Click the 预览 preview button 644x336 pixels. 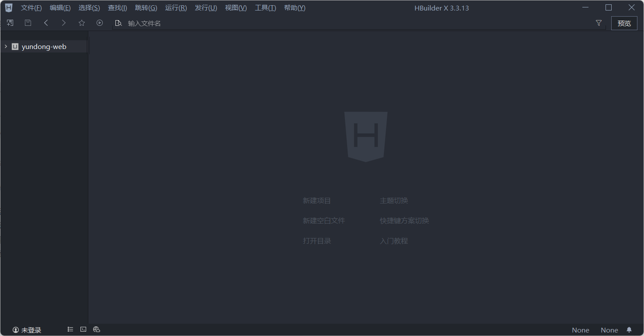click(624, 23)
